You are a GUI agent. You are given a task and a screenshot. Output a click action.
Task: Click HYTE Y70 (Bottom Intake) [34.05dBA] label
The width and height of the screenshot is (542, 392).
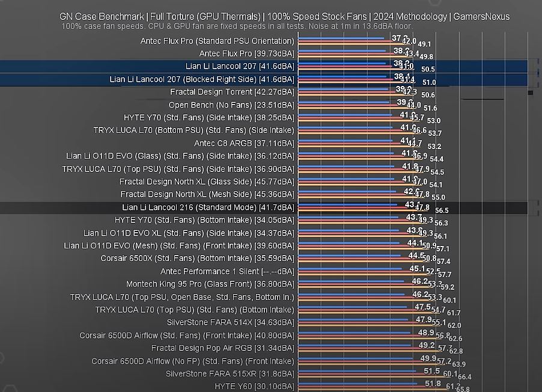[205, 220]
